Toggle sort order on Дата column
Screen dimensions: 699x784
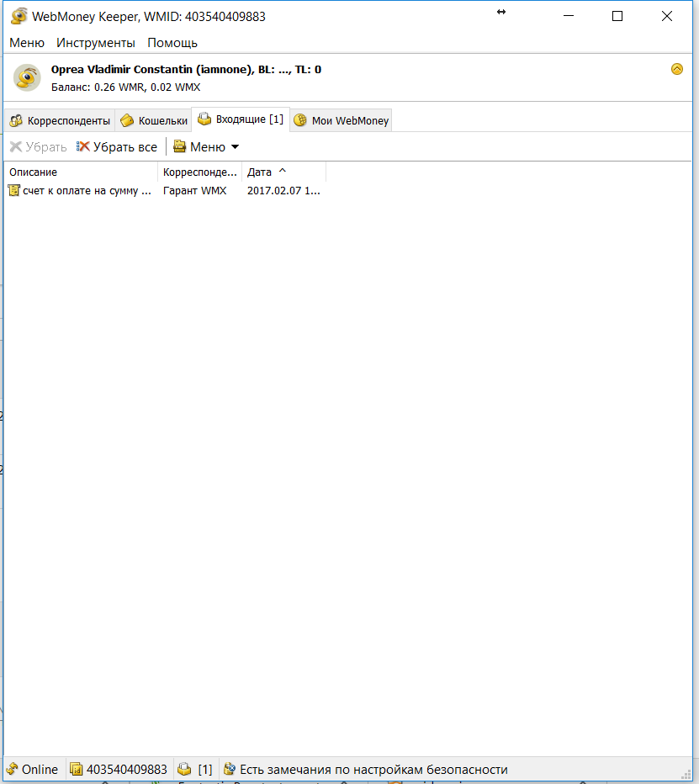pyautogui.click(x=283, y=172)
